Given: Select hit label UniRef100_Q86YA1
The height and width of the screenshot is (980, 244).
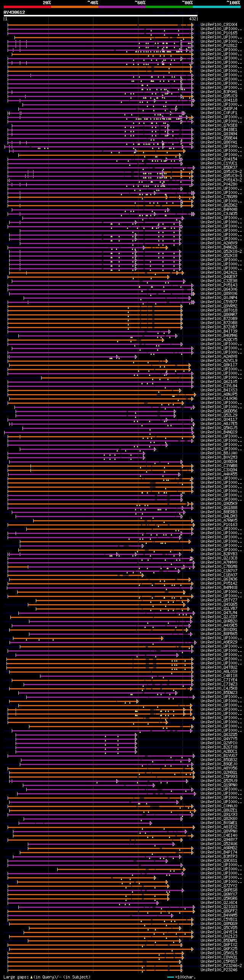Looking at the screenshot, I should tap(219, 142).
